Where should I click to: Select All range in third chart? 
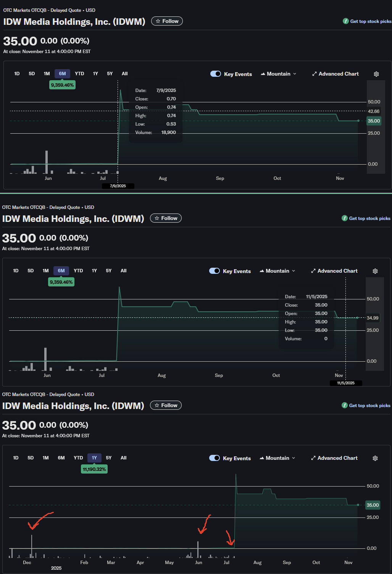124,458
